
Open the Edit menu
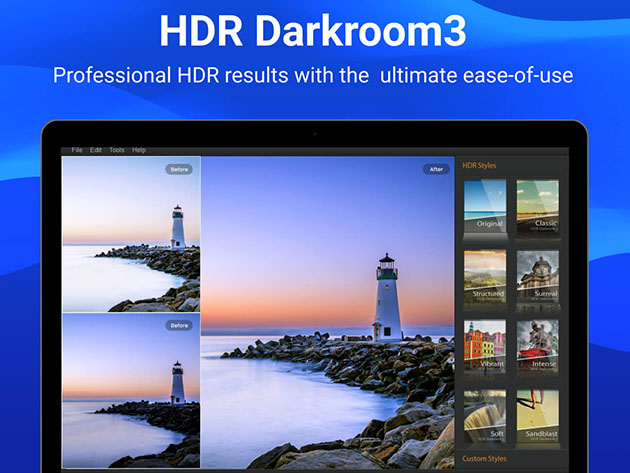(96, 150)
